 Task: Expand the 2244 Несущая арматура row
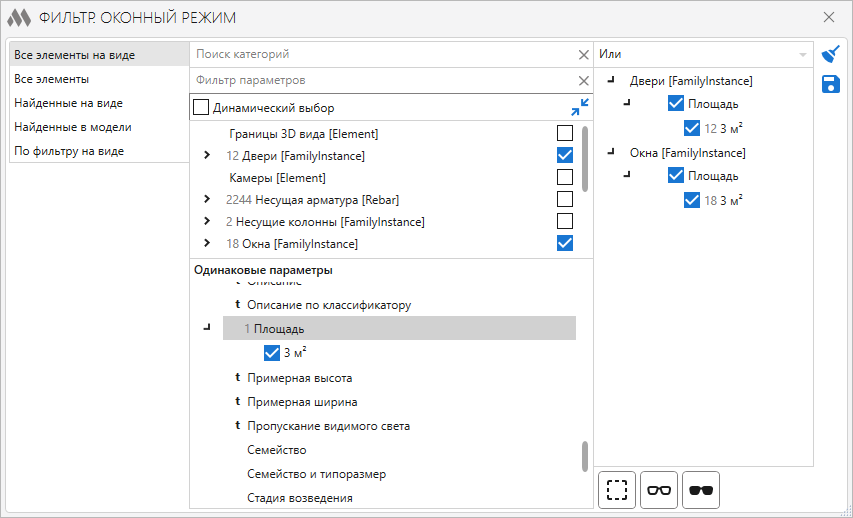pos(206,199)
